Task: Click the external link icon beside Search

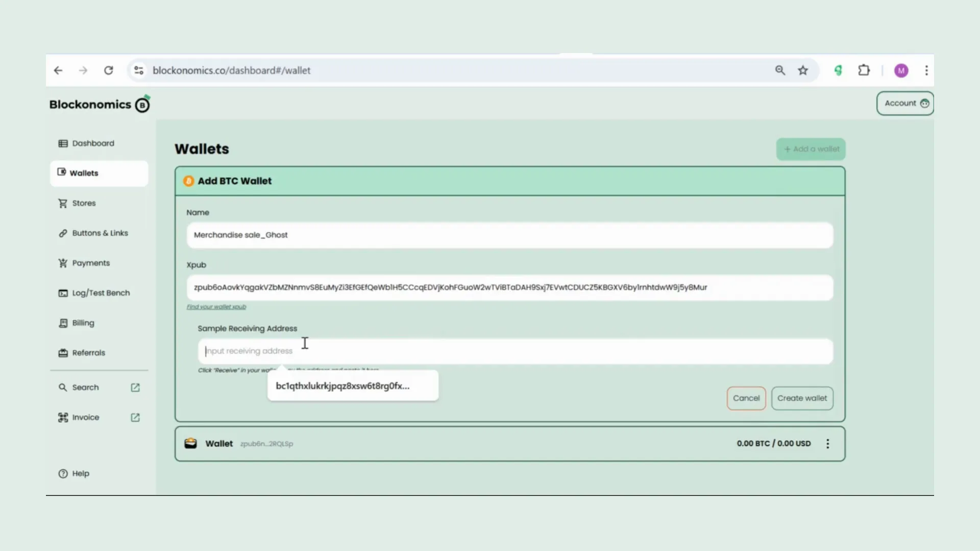Action: pyautogui.click(x=135, y=388)
